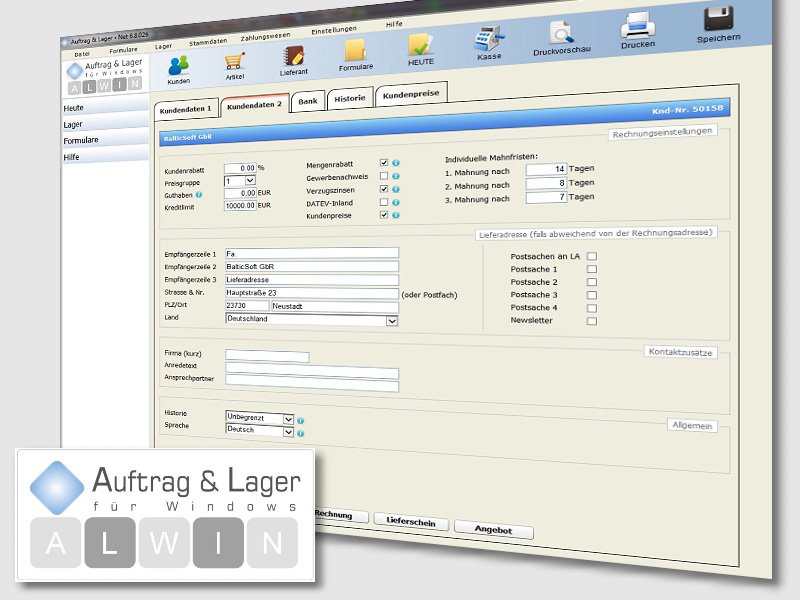Click the Auftrag & Lager sidebar logo
The width and height of the screenshot is (800, 600).
(x=105, y=75)
